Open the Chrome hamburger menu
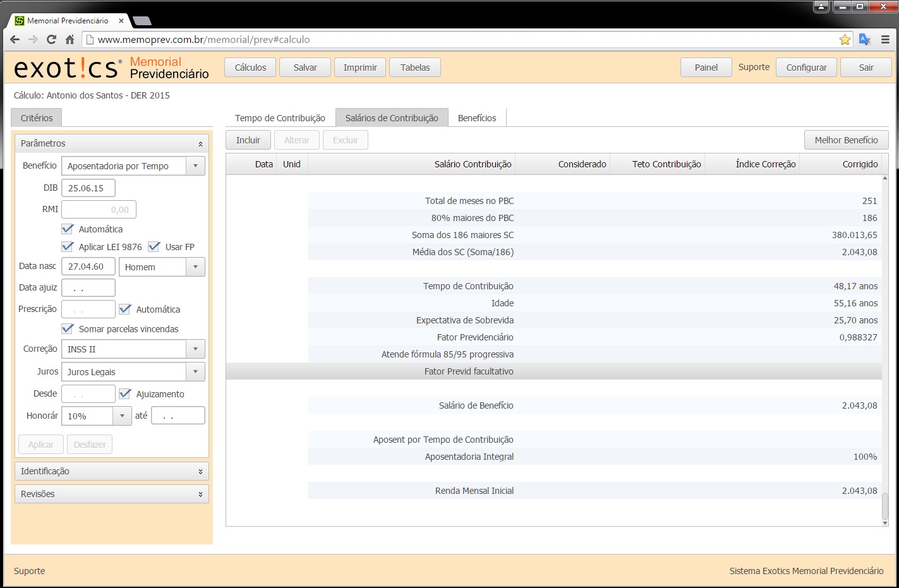The width and height of the screenshot is (899, 588). pyautogui.click(x=885, y=40)
